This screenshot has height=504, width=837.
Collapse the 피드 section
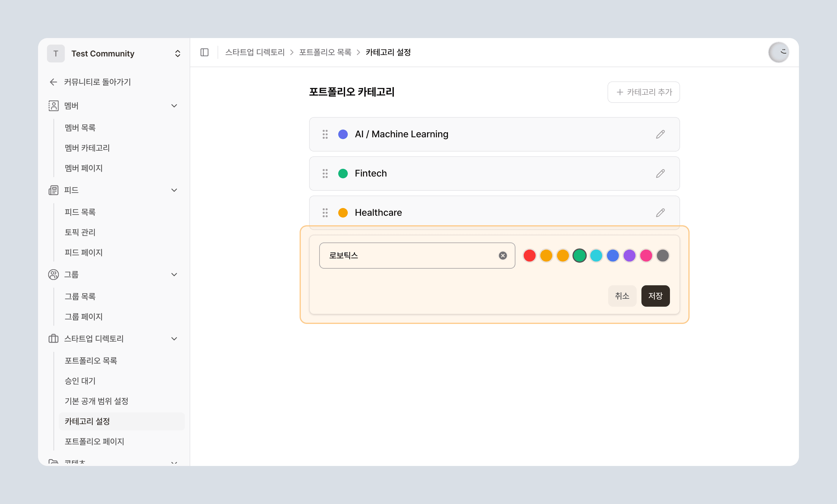coord(174,190)
